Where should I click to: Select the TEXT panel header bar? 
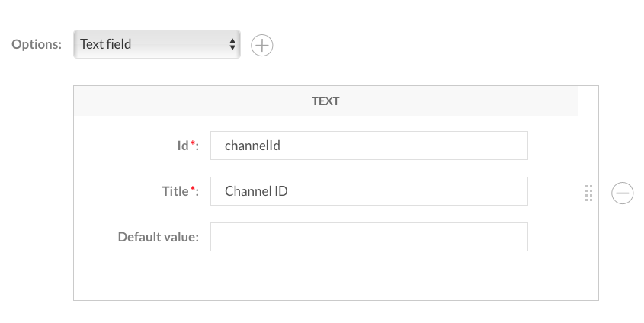click(x=325, y=101)
